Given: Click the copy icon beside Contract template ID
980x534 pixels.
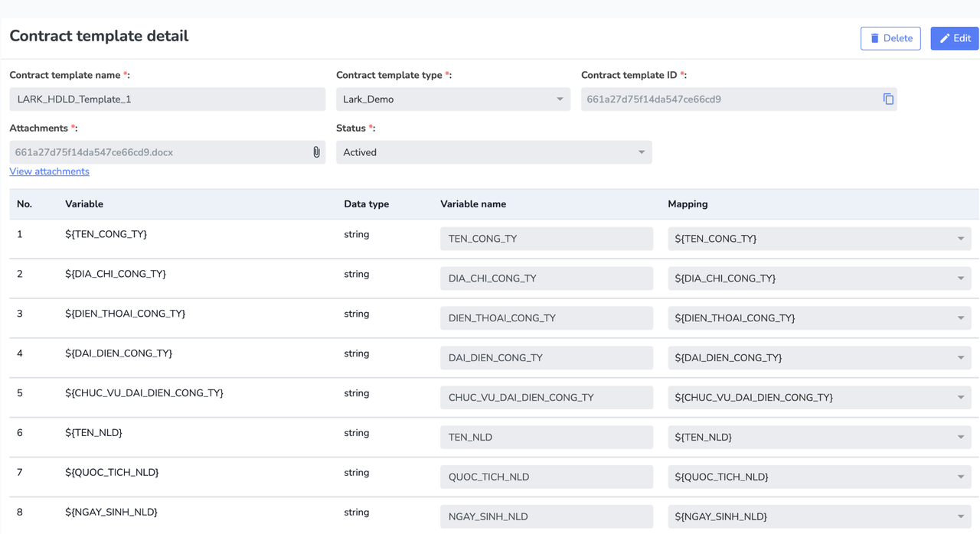Looking at the screenshot, I should click(887, 99).
